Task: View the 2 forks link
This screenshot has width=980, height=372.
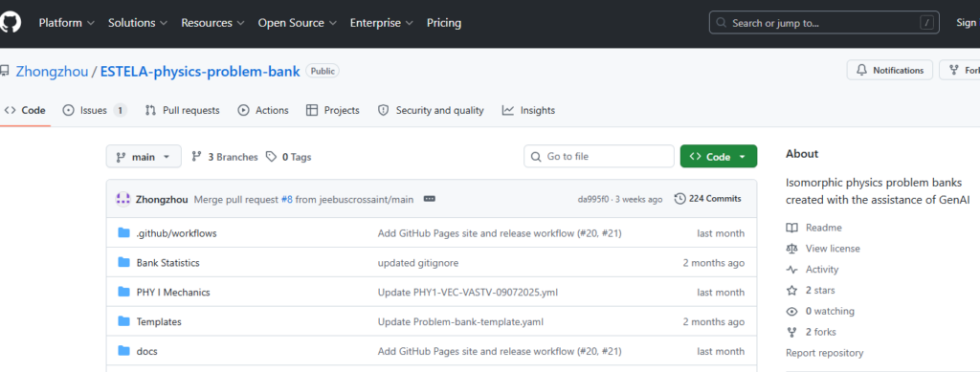Action: tap(812, 332)
